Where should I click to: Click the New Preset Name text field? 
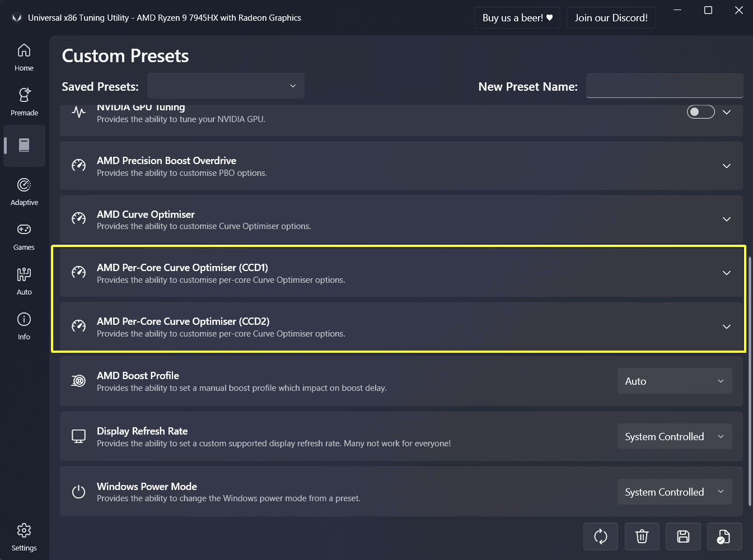point(664,86)
